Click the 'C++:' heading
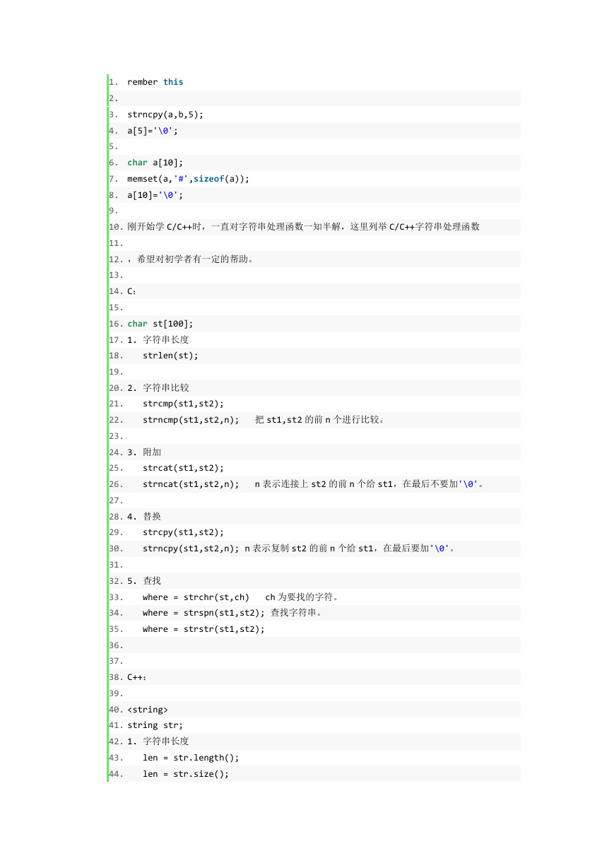Viewport: 614px width, 868px height. point(137,677)
